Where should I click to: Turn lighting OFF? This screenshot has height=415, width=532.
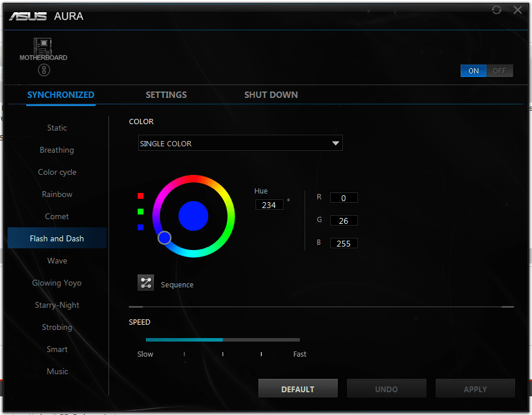[499, 71]
